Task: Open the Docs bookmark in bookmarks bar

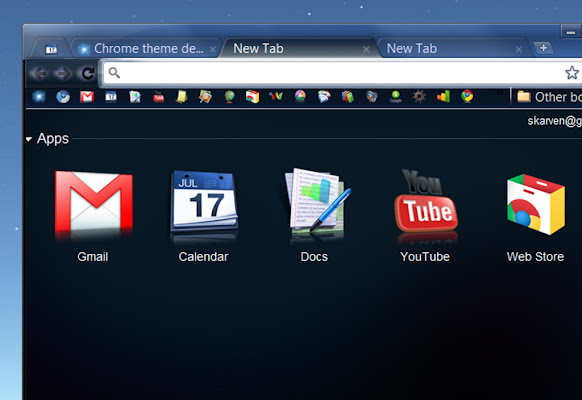Action: click(135, 97)
